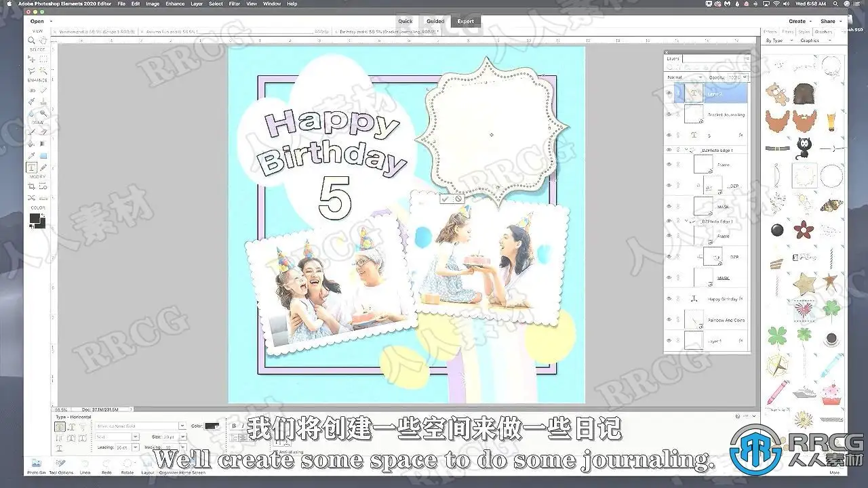Hide the Layer 2 layer
868x488 pixels.
tap(669, 94)
